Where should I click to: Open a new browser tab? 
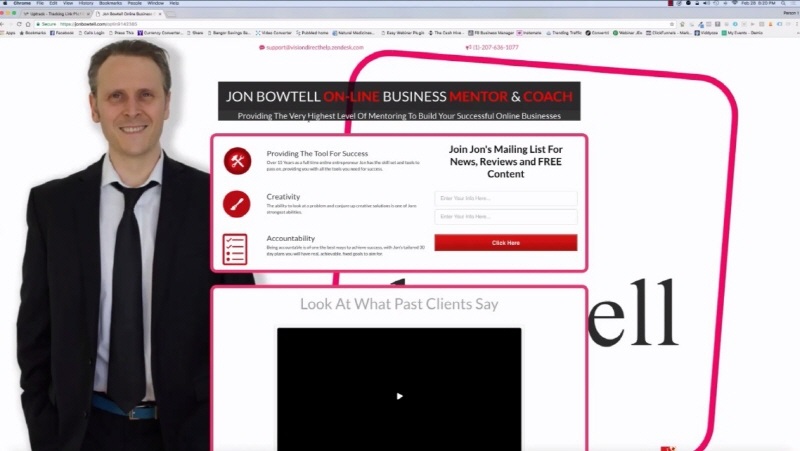171,14
